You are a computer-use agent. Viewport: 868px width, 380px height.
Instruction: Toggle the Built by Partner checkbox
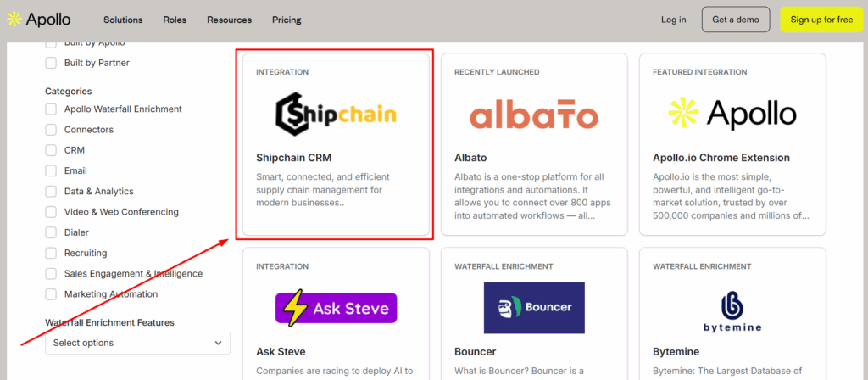(x=51, y=63)
